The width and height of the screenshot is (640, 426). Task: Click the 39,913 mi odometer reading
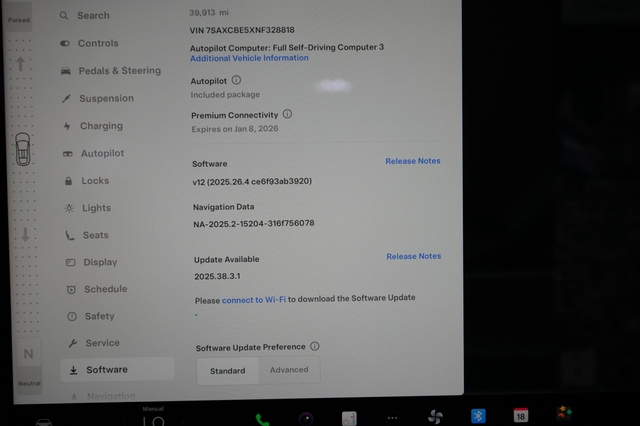pos(209,13)
